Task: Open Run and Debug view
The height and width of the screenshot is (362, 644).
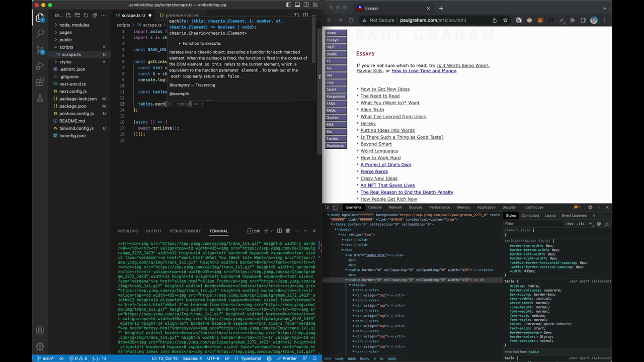Action: pyautogui.click(x=40, y=66)
